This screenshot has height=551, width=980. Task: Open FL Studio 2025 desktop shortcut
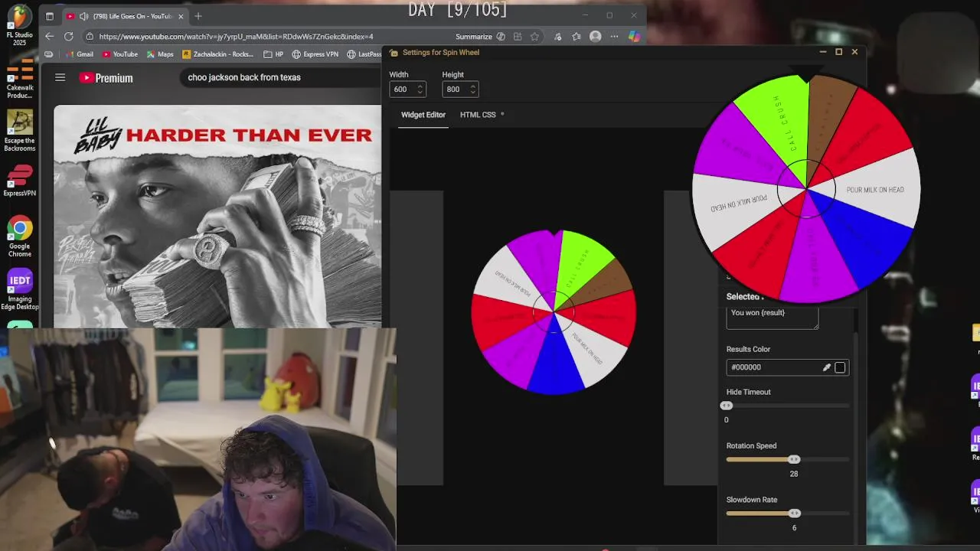point(19,26)
